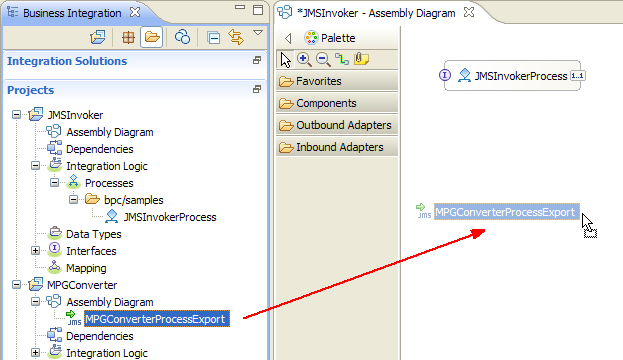This screenshot has width=623, height=360.
Task: Click the Zoom In palette tool
Action: [x=304, y=60]
